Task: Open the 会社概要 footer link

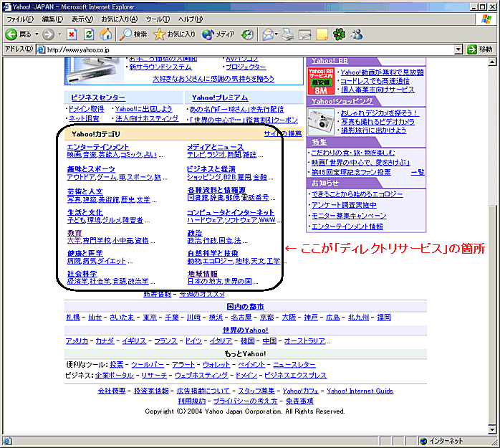Action: coord(112,391)
